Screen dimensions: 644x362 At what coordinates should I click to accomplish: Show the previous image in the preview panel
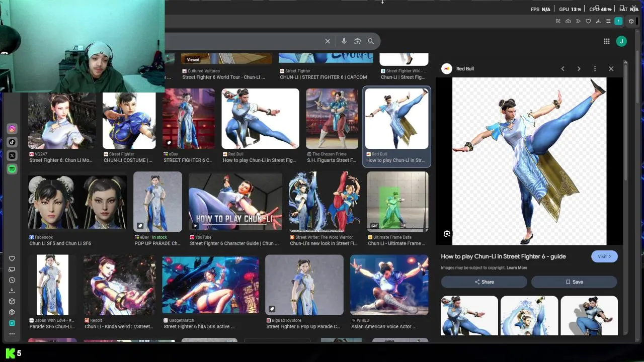click(562, 69)
